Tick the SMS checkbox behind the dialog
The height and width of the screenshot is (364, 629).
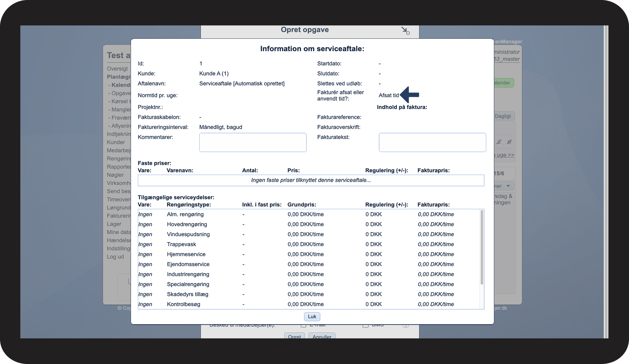(365, 325)
